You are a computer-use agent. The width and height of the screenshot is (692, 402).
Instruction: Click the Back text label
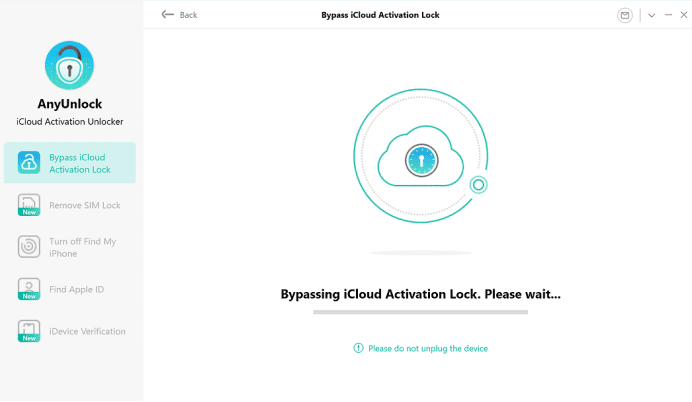[188, 15]
